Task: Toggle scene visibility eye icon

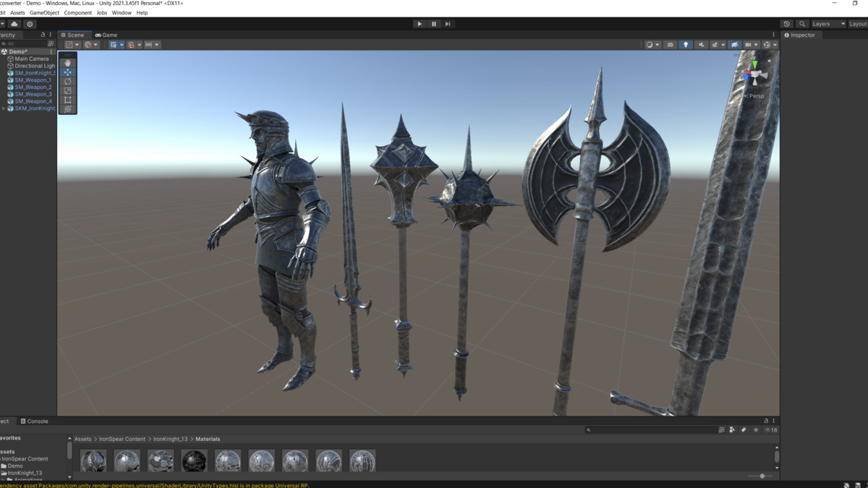Action: coord(734,45)
